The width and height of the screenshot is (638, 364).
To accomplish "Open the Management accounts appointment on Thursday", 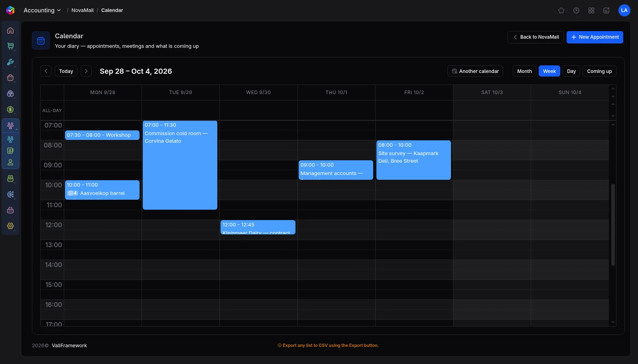I will [336, 170].
